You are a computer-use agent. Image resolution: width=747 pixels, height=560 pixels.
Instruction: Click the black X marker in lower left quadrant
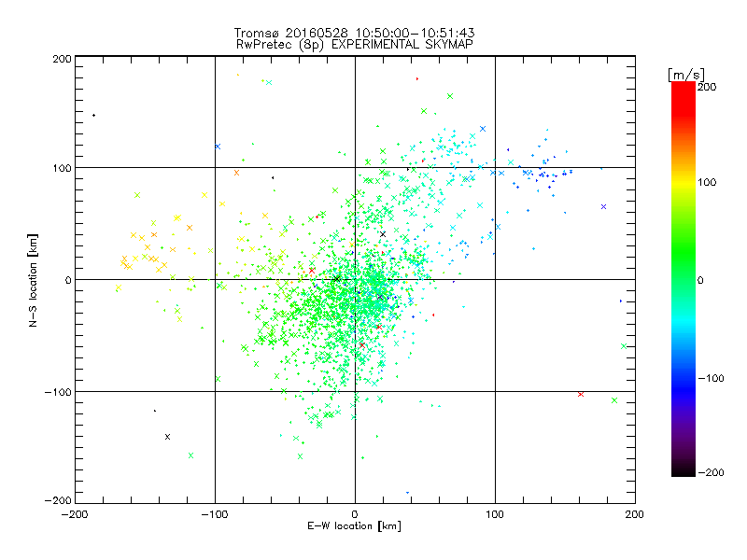[167, 437]
